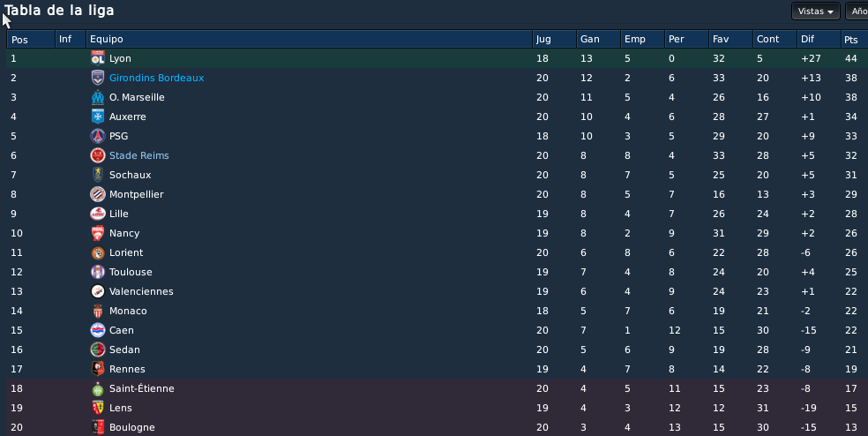The width and height of the screenshot is (868, 436).
Task: Sort by the Dif column header
Action: 819,40
